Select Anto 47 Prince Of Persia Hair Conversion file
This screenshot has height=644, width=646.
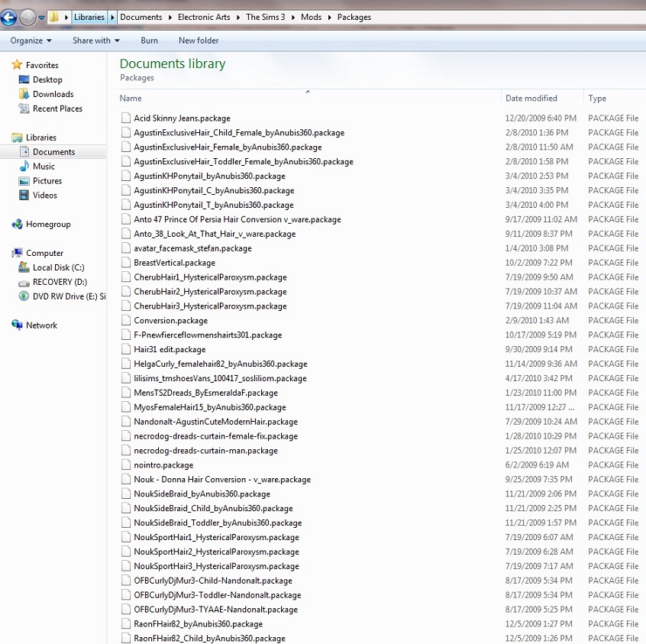click(x=237, y=219)
